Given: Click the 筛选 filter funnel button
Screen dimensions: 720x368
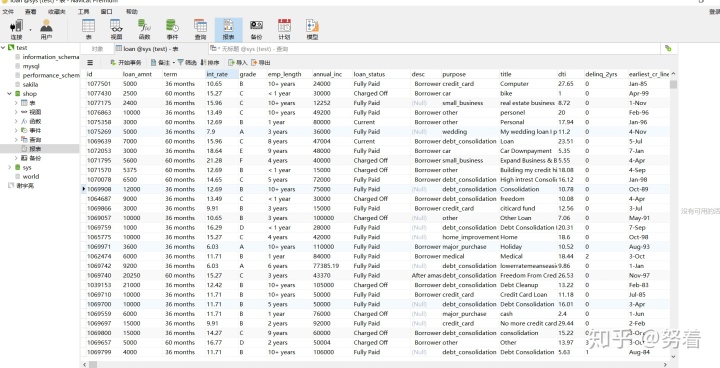Looking at the screenshot, I should click(187, 62).
